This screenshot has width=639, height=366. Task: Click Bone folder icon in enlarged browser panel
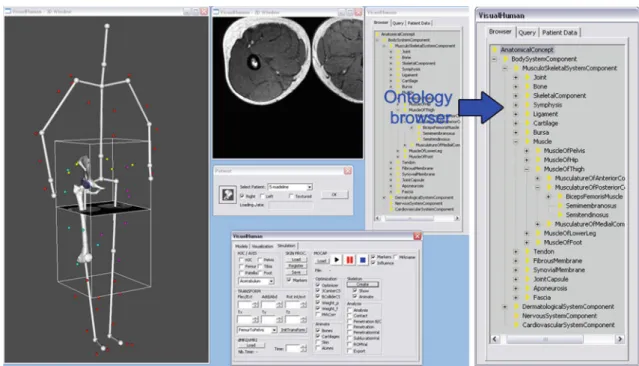coord(527,86)
